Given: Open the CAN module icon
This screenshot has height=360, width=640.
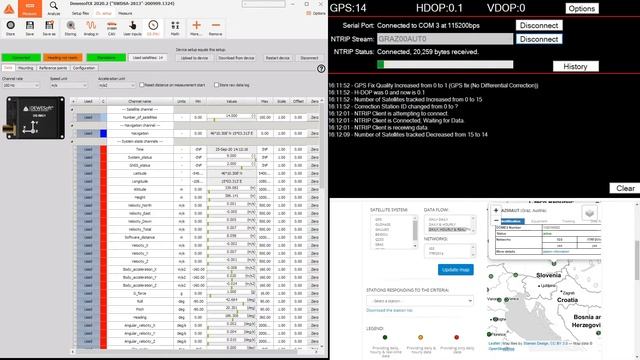Looking at the screenshot, I should pyautogui.click(x=111, y=26).
